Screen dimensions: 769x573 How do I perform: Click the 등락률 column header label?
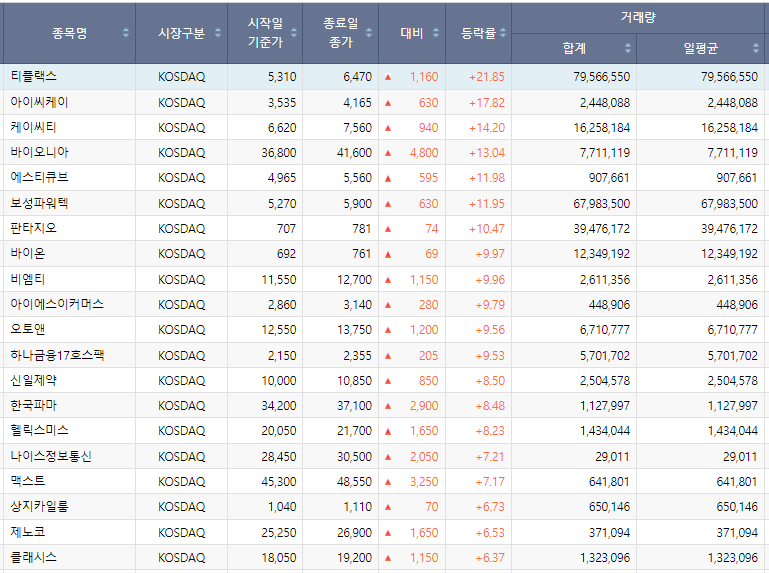coord(479,33)
